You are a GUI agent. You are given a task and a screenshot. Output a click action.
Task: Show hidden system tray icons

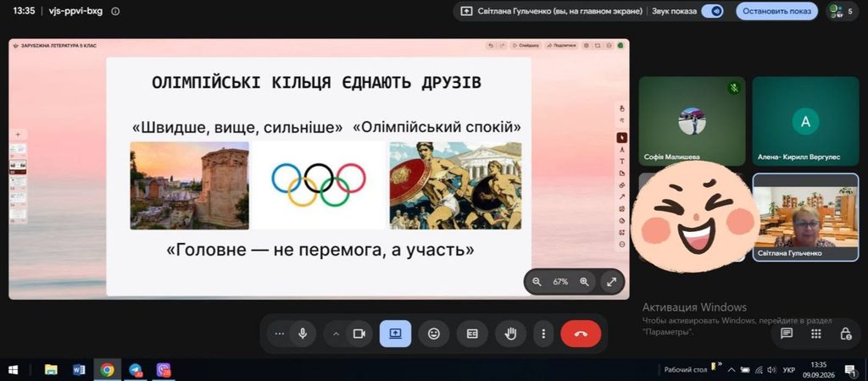(x=732, y=369)
